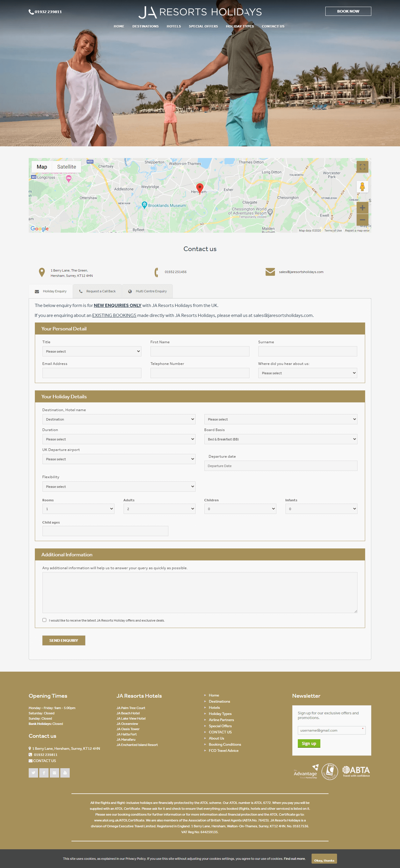Open the Board Basis dropdown
400x868 pixels.
(281, 439)
